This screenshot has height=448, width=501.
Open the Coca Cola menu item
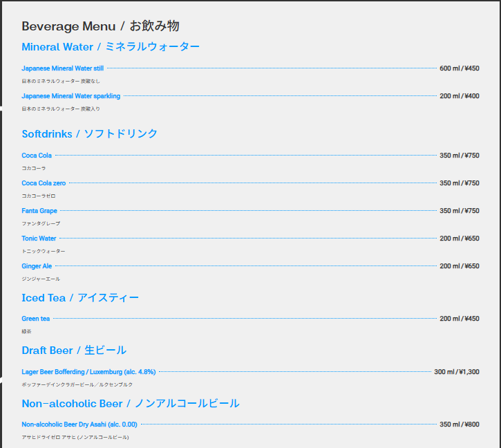click(x=37, y=156)
